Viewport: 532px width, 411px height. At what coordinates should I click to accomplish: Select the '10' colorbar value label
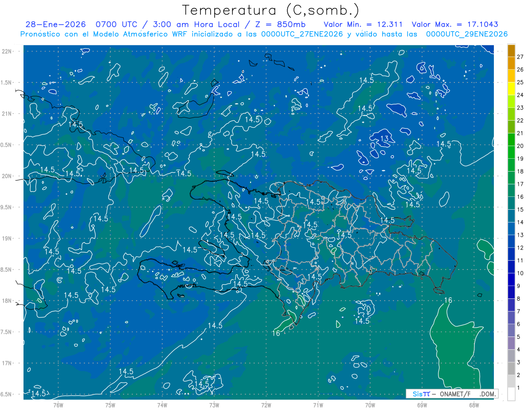tap(520, 273)
